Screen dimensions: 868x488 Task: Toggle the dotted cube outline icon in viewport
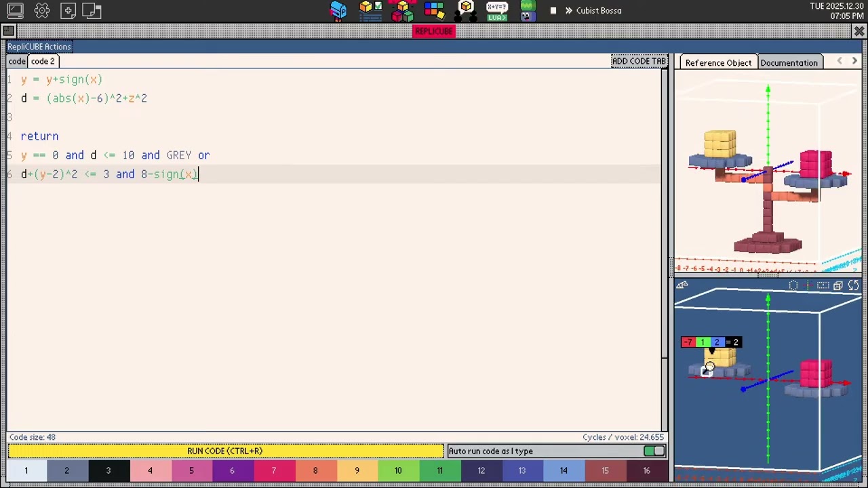[x=793, y=285]
